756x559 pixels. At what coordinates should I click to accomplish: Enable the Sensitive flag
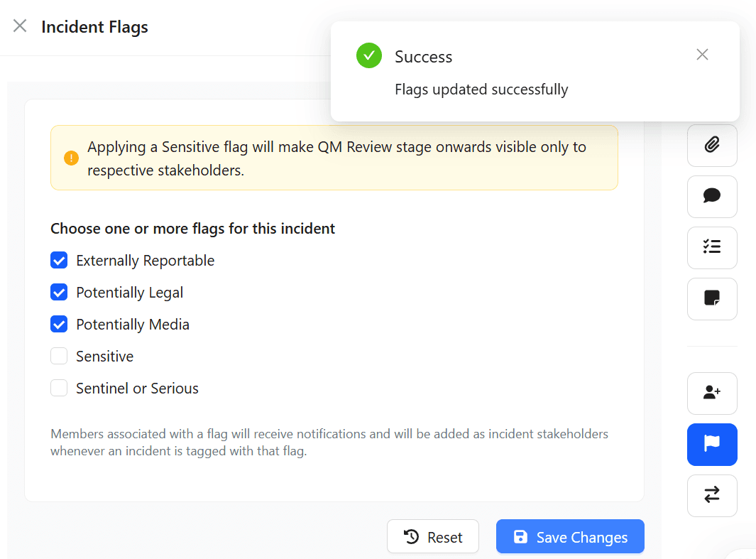(59, 356)
